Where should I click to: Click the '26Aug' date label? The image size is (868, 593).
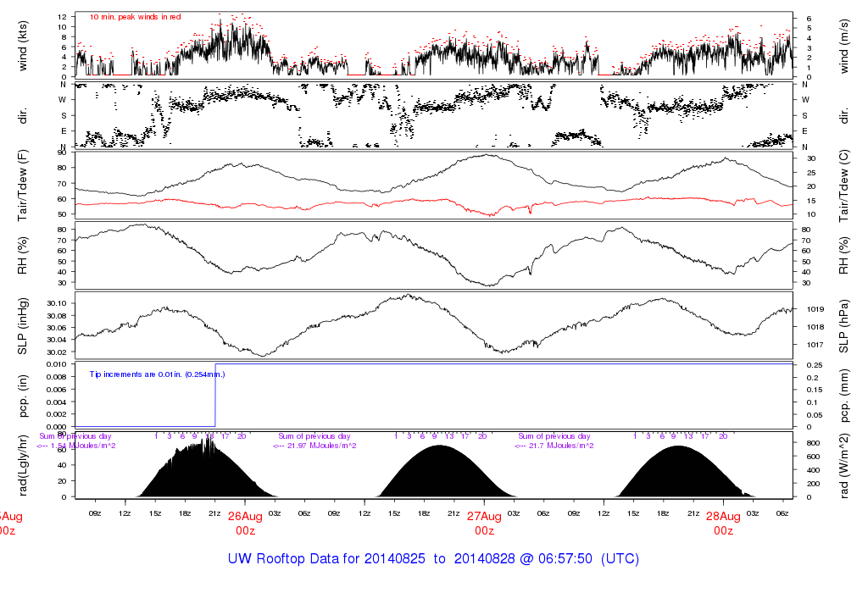[x=245, y=517]
